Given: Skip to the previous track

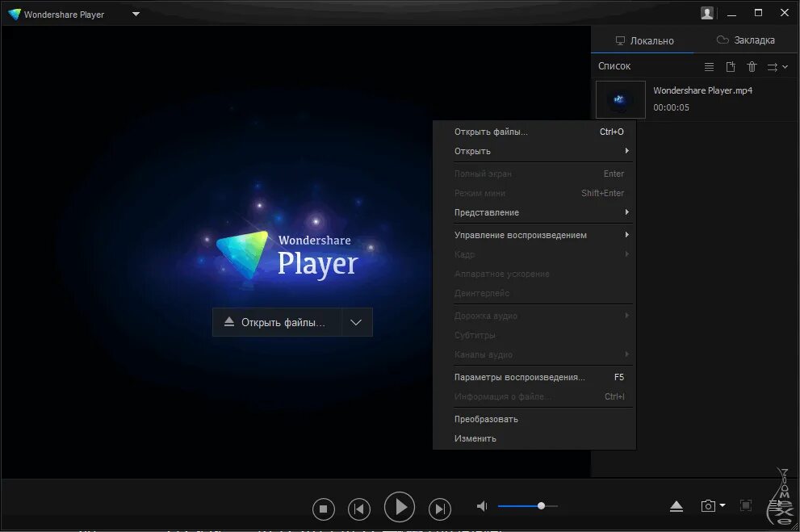Looking at the screenshot, I should (359, 509).
